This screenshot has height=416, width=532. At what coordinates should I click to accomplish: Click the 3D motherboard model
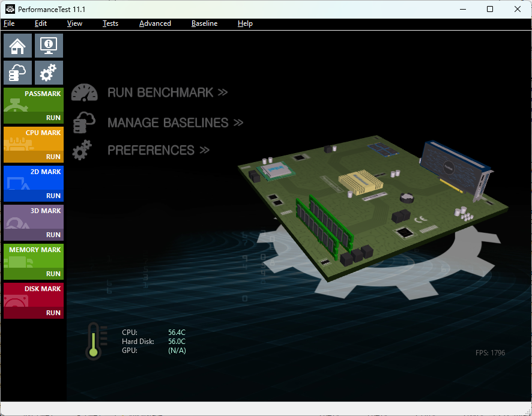pos(372,204)
